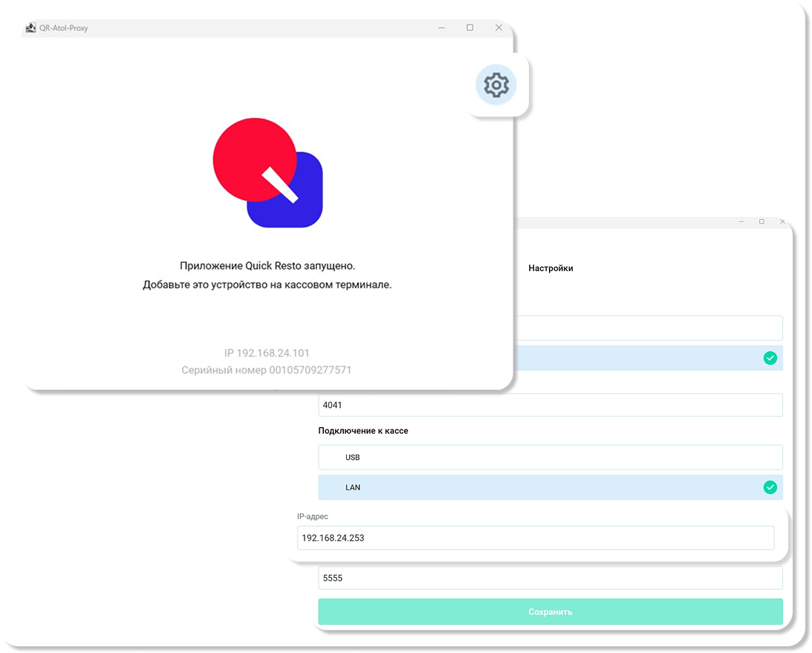Viewport: 812px width, 653px height.
Task: Minimize the settings window
Action: click(x=741, y=221)
